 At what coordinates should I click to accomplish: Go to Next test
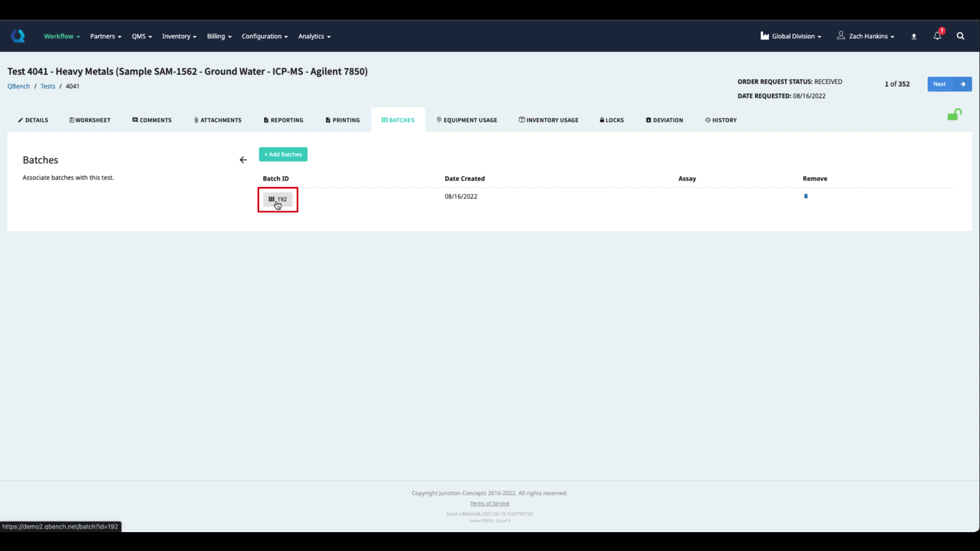pyautogui.click(x=949, y=84)
